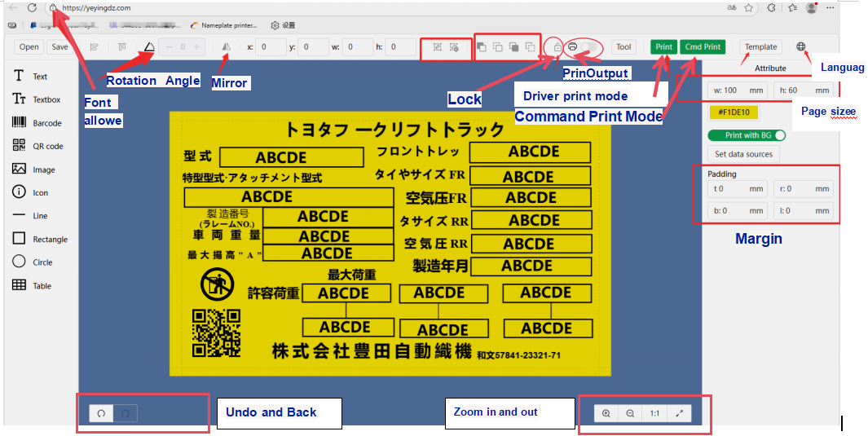Click the rotation angle icon

148,47
